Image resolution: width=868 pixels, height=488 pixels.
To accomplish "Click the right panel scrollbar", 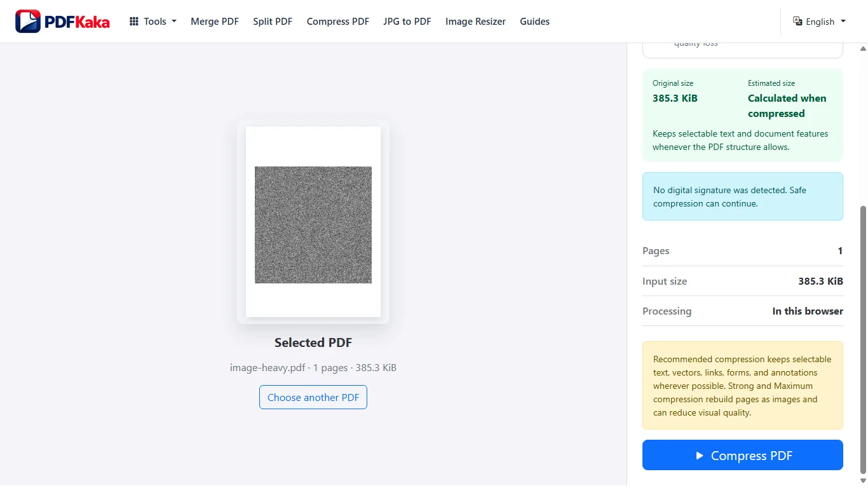I will (x=863, y=339).
